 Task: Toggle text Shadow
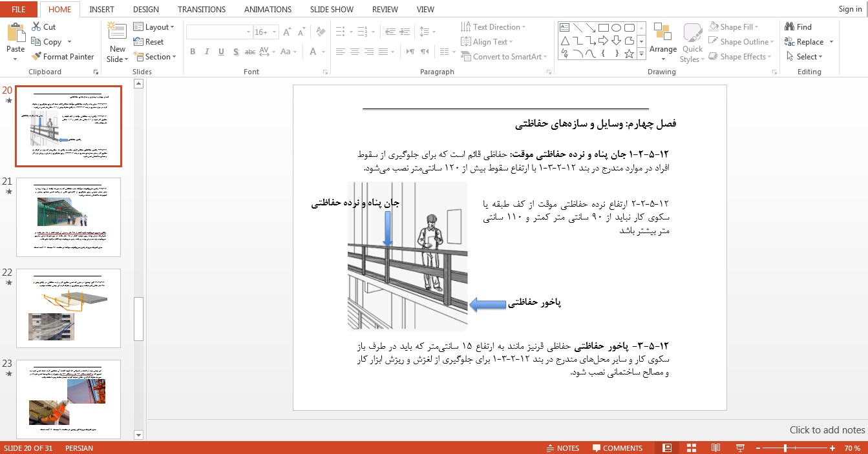click(236, 52)
